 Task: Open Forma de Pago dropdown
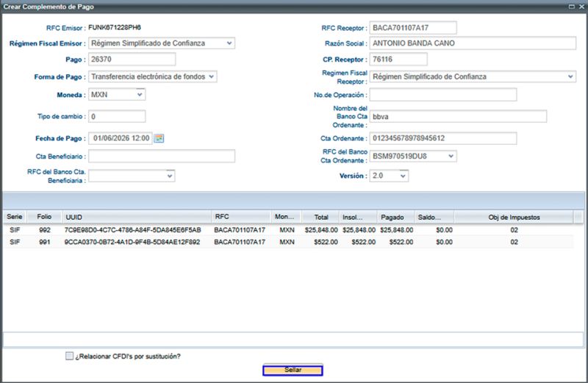(211, 76)
